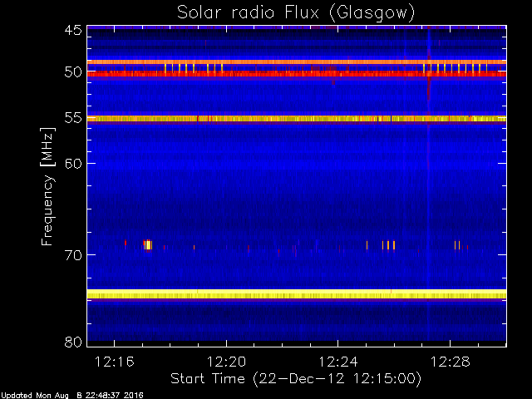
Task: Click the "12:28" time tick label
Action: click(x=451, y=362)
